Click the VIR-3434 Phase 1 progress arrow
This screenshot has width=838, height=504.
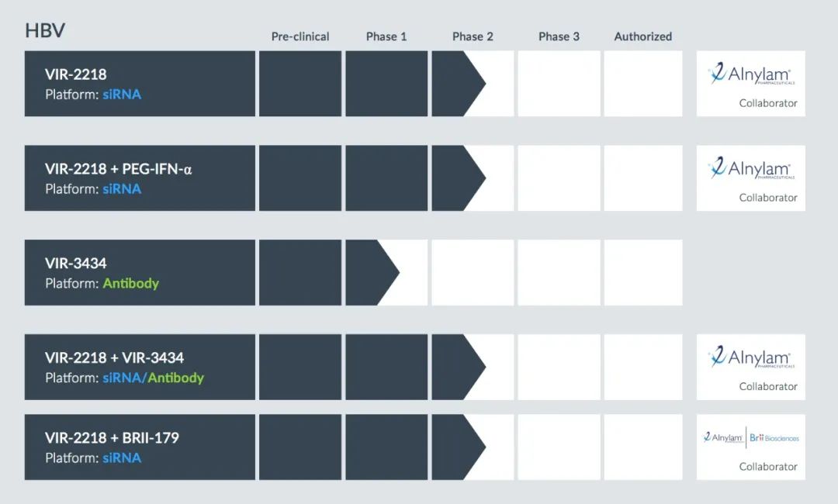(x=374, y=272)
